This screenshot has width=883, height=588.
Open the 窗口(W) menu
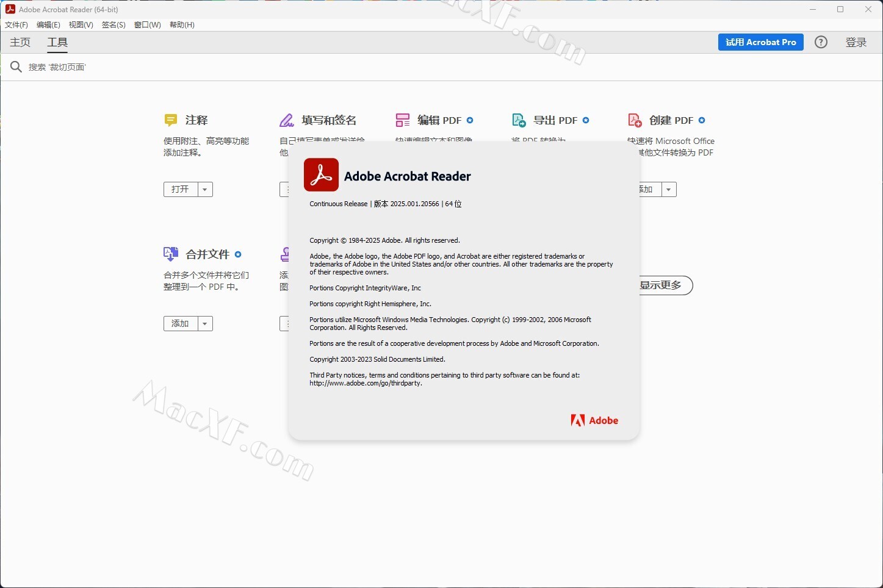point(148,25)
